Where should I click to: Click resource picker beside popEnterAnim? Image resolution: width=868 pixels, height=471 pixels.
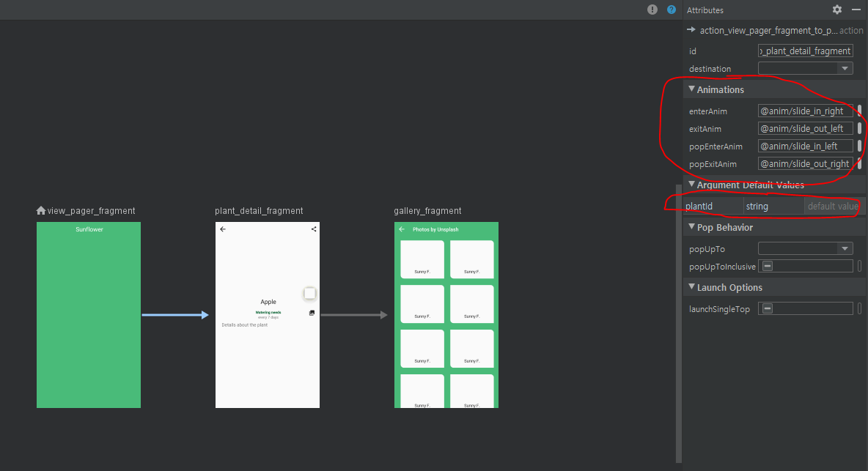[859, 146]
